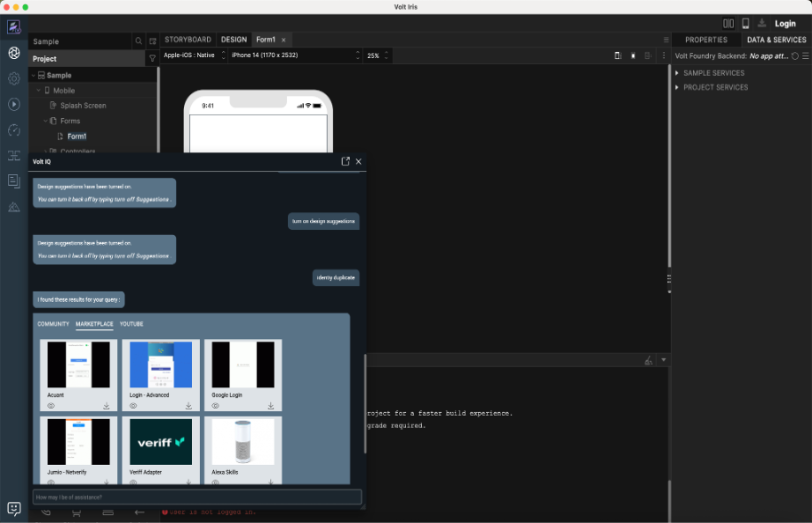Click the run/play icon in left sidebar

(14, 104)
